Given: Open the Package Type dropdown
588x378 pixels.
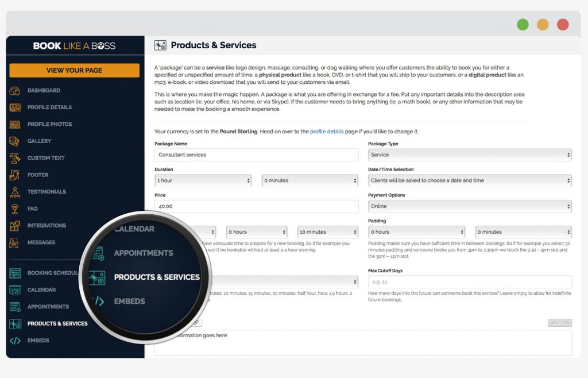Looking at the screenshot, I should pyautogui.click(x=469, y=155).
